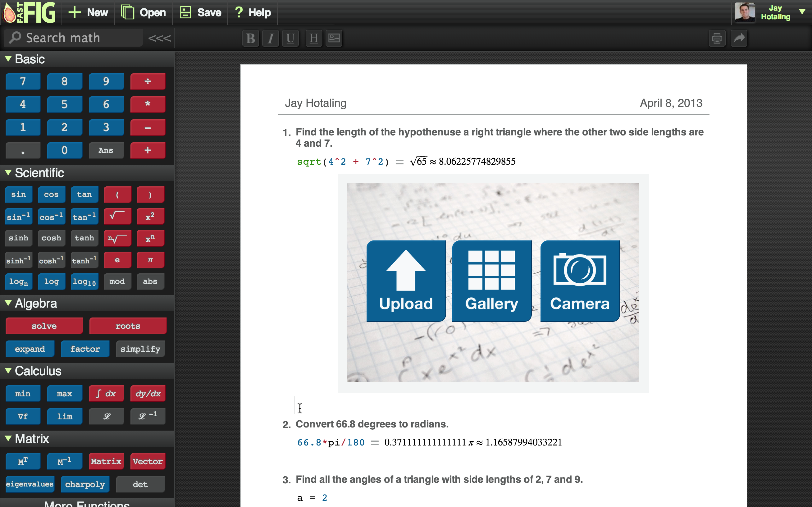Click the Upload tile with arrow
The height and width of the screenshot is (507, 812).
[x=406, y=281]
